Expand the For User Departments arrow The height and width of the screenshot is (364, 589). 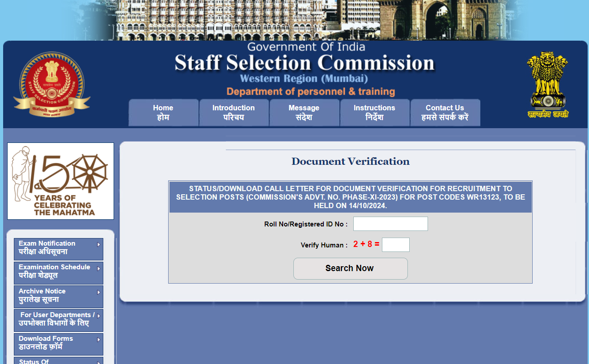coord(99,316)
